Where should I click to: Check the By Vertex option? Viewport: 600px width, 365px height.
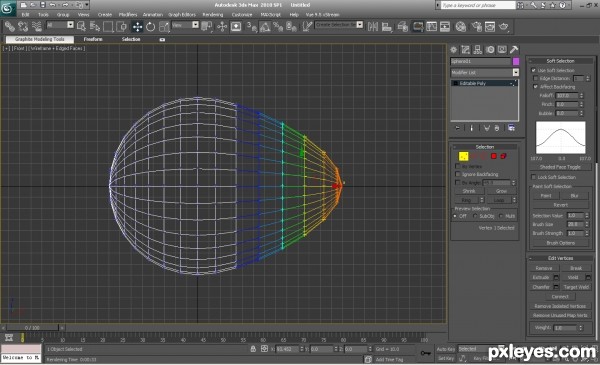pos(457,166)
